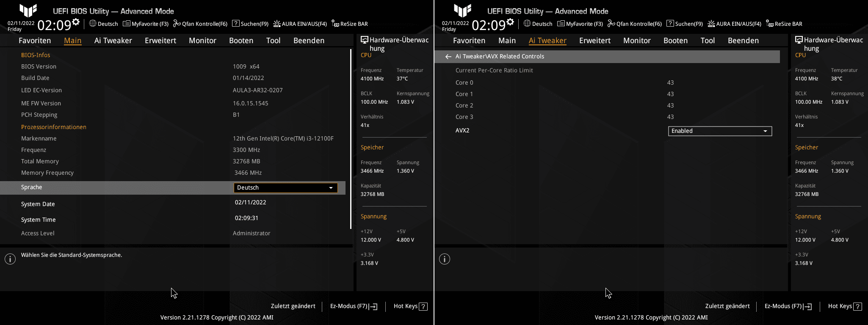Toggle AURA EIN/AUS (F4) in left window

300,24
